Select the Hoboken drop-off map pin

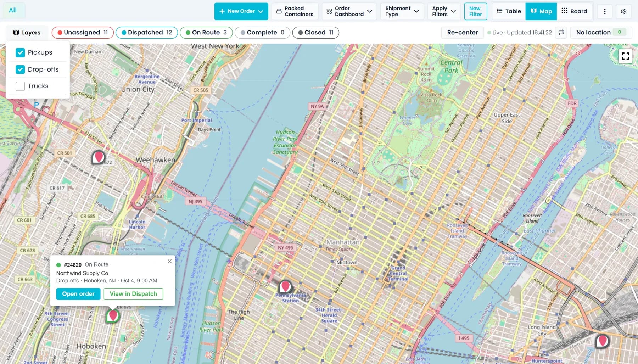pos(113,315)
